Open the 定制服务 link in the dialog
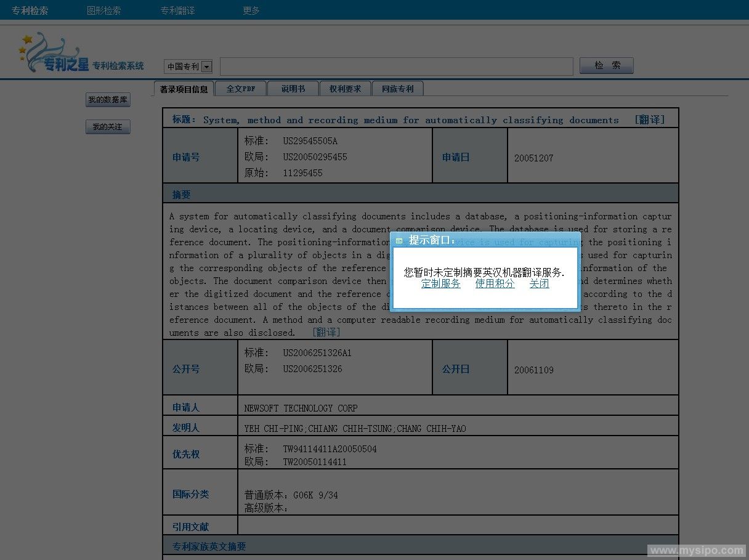The width and height of the screenshot is (749, 560). pos(441,284)
